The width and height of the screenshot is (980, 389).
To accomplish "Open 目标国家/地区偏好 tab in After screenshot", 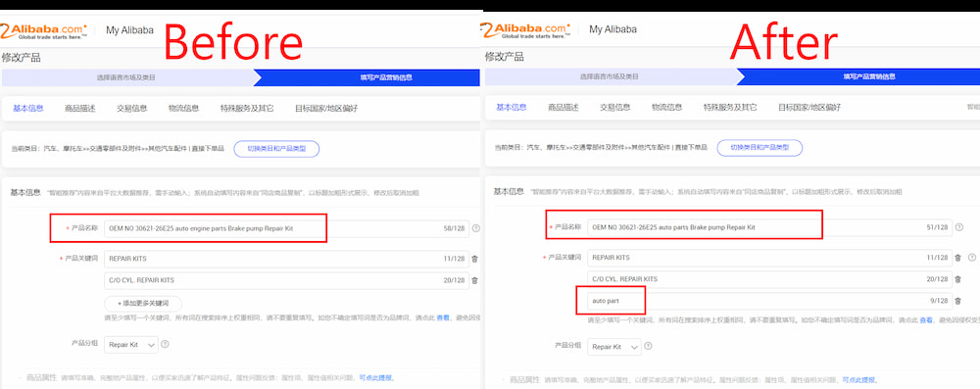I will tap(809, 107).
